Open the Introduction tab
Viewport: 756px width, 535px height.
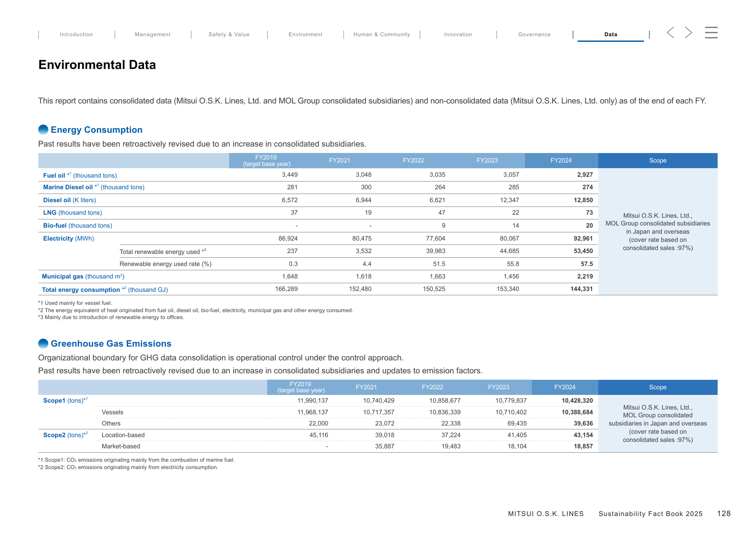[76, 34]
